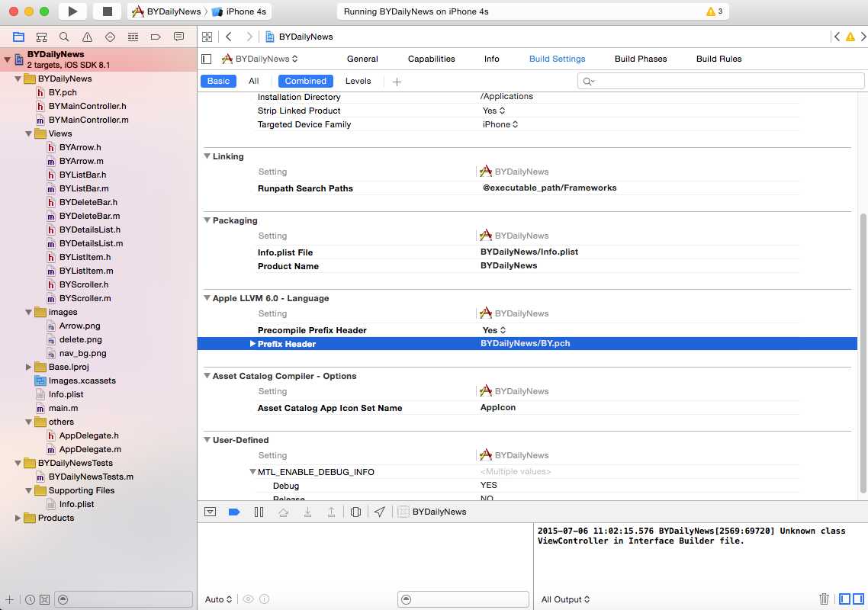Click the Step Into icon in debug bar
Image resolution: width=868 pixels, height=610 pixels.
point(308,512)
